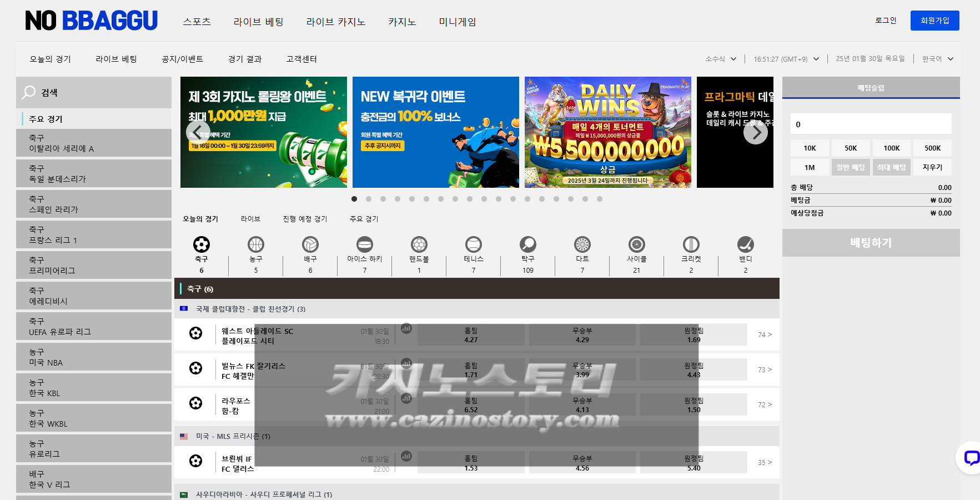Open the 소수식 odds format dropdown
The width and height of the screenshot is (980, 500).
[721, 59]
